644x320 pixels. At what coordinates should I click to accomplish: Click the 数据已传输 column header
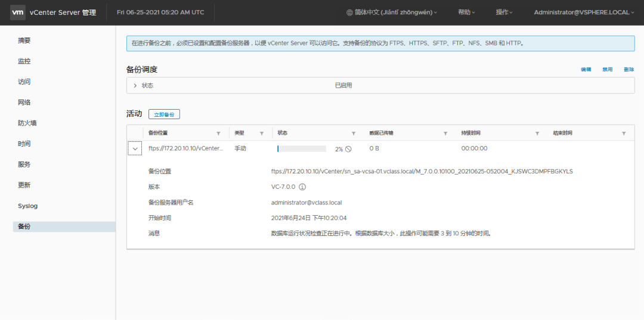pos(382,133)
